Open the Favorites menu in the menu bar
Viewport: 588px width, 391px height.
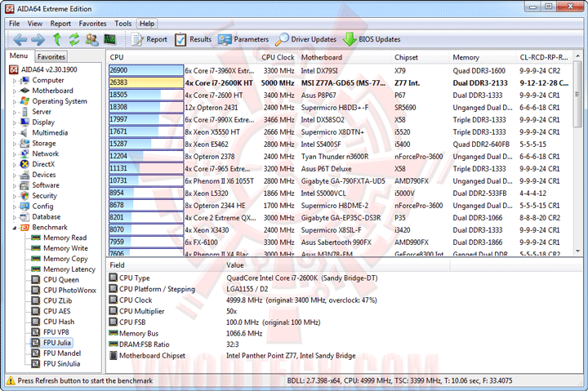[92, 24]
